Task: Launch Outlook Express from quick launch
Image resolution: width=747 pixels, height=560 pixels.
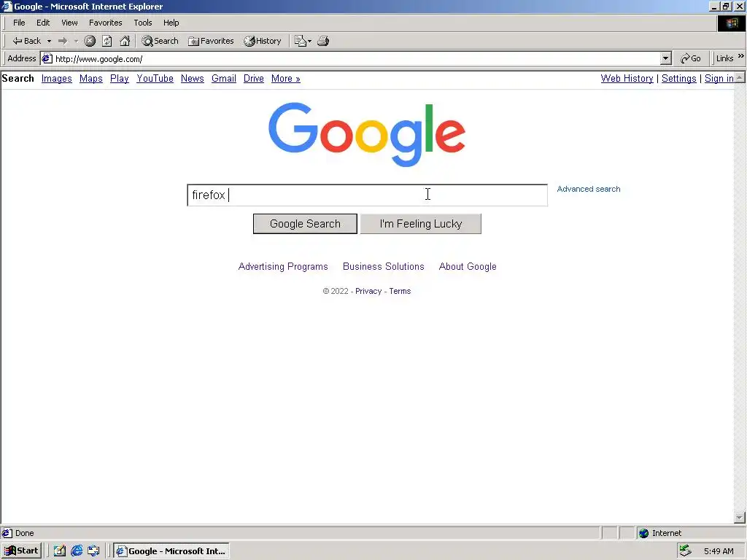Action: pyautogui.click(x=94, y=551)
